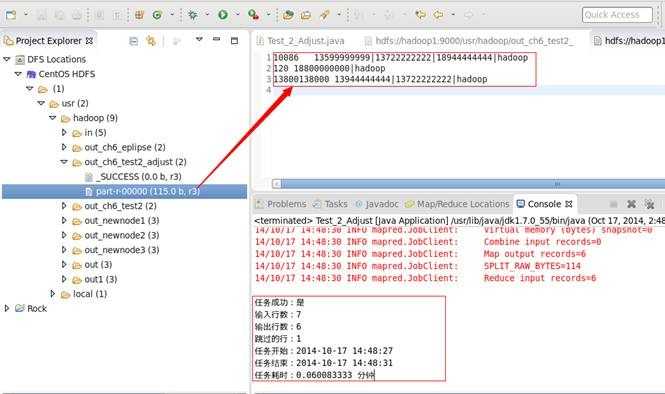
Task: Click the New file wizard toolbar icon
Action: [x=11, y=15]
